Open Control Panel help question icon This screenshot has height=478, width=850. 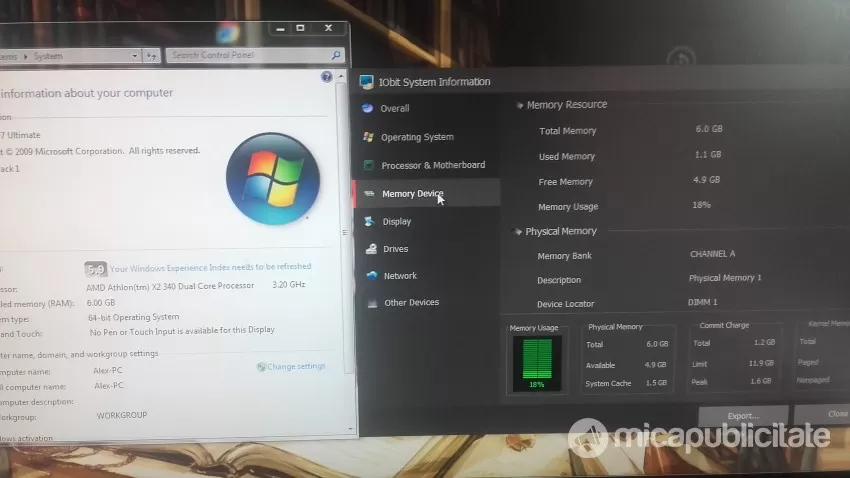(x=326, y=76)
